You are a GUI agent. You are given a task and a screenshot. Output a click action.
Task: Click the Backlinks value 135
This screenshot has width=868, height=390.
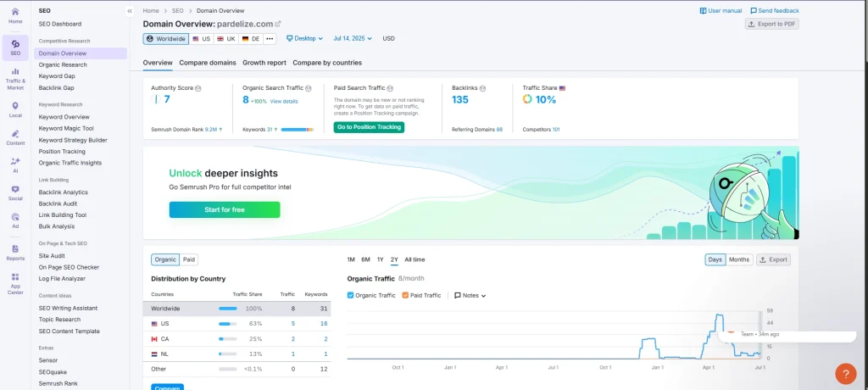460,99
